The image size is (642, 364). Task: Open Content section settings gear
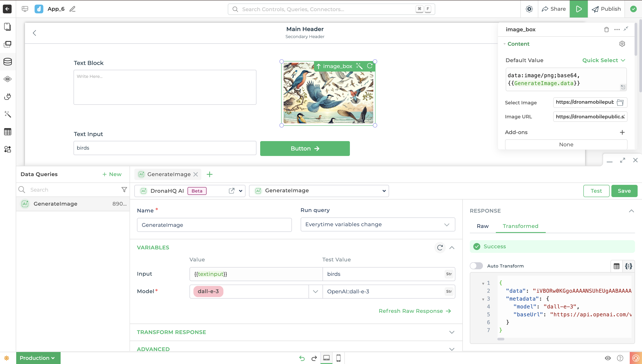622,44
